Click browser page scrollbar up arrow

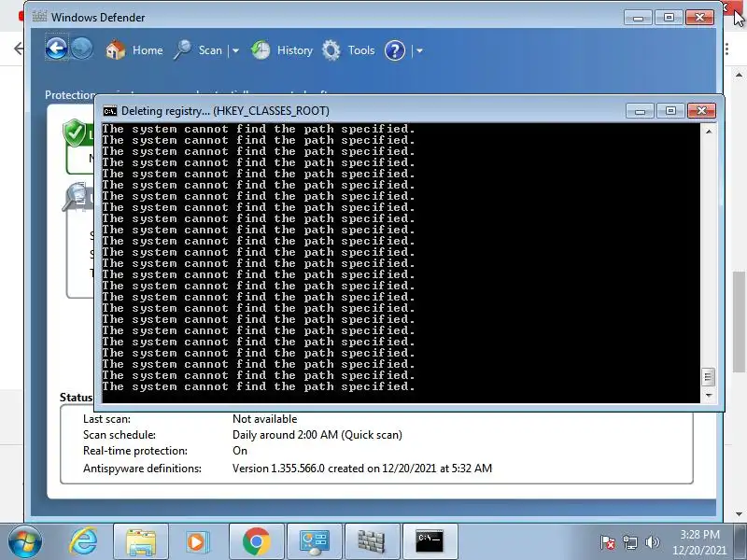pos(739,76)
